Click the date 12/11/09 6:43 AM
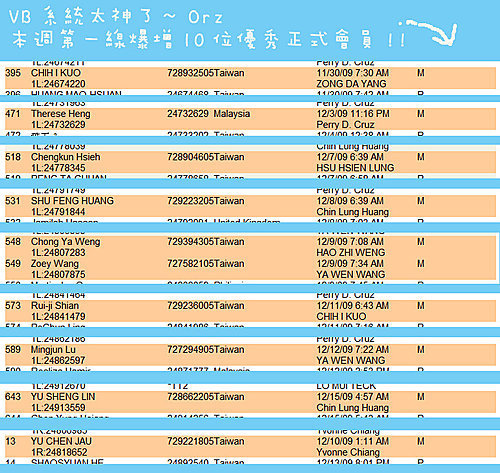The height and width of the screenshot is (473, 500). (x=353, y=306)
